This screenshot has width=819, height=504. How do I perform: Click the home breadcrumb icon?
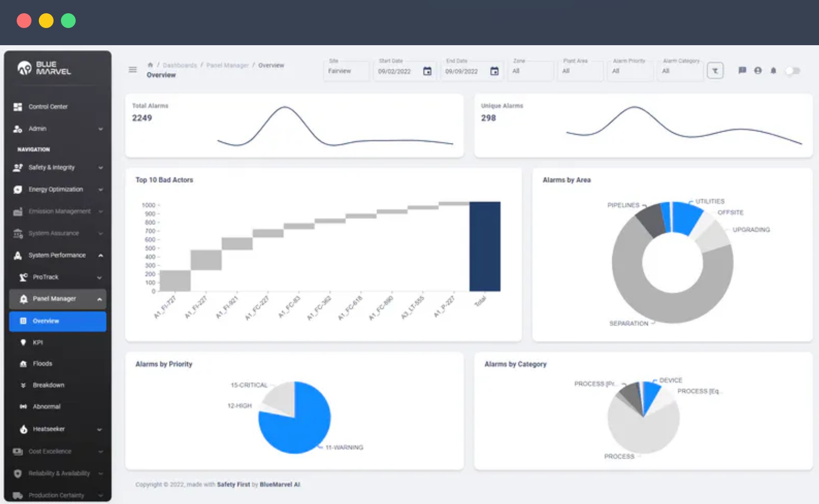150,65
